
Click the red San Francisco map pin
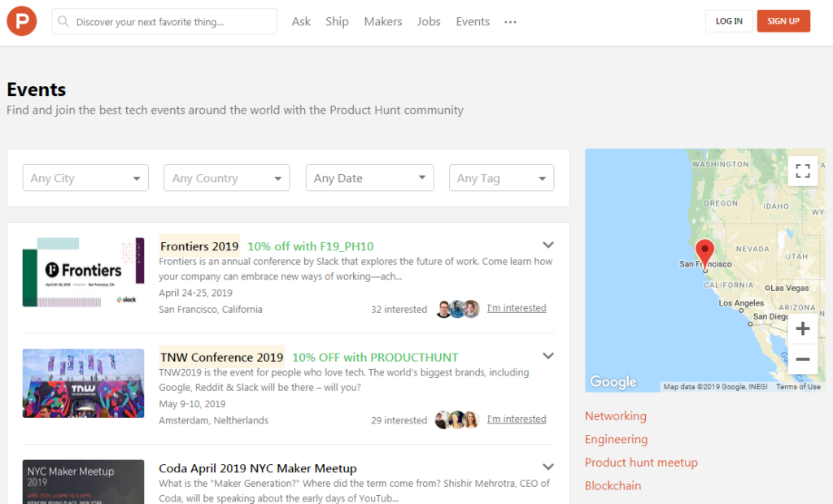coord(705,254)
